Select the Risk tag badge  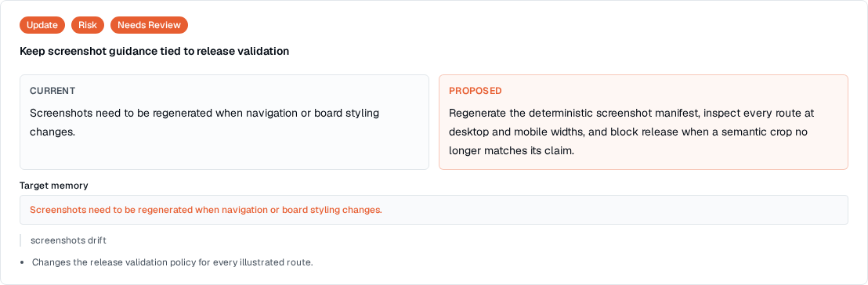click(x=88, y=25)
